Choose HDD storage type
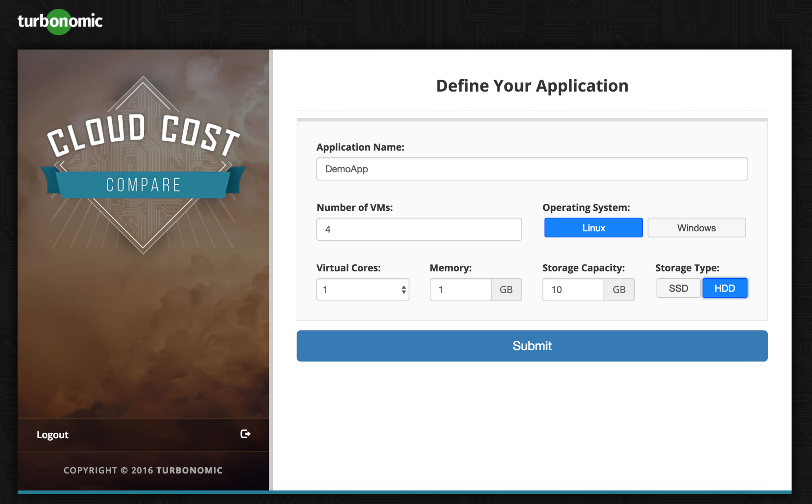This screenshot has width=812, height=504. coord(724,288)
